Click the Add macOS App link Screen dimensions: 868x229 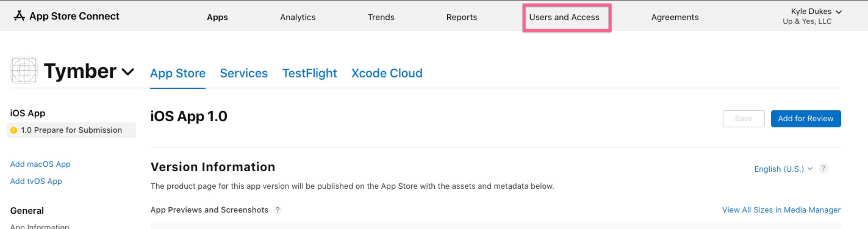(x=40, y=164)
